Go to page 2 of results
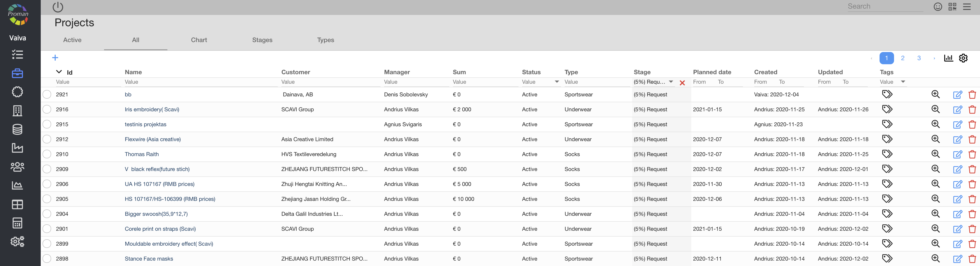The height and width of the screenshot is (266, 980). [902, 58]
